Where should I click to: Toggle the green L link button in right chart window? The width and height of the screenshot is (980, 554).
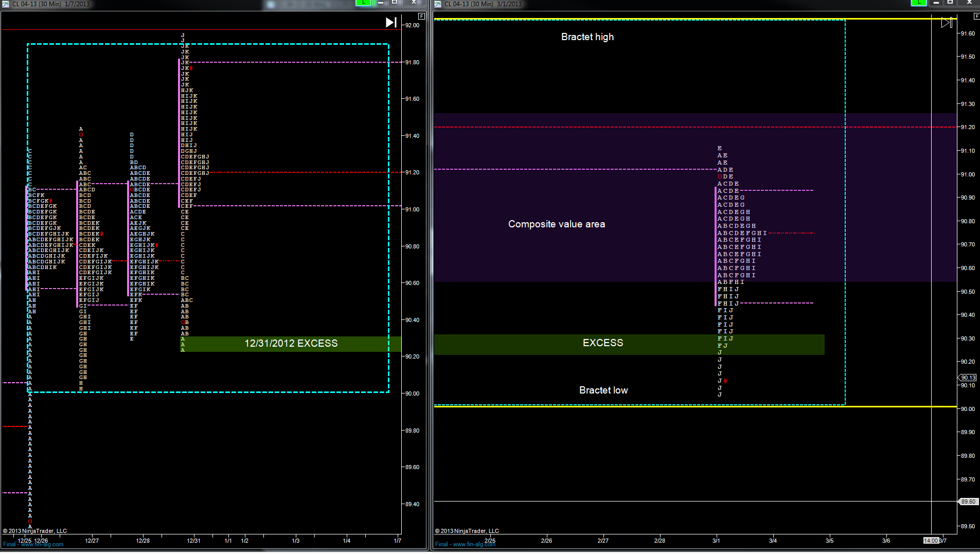pyautogui.click(x=919, y=3)
